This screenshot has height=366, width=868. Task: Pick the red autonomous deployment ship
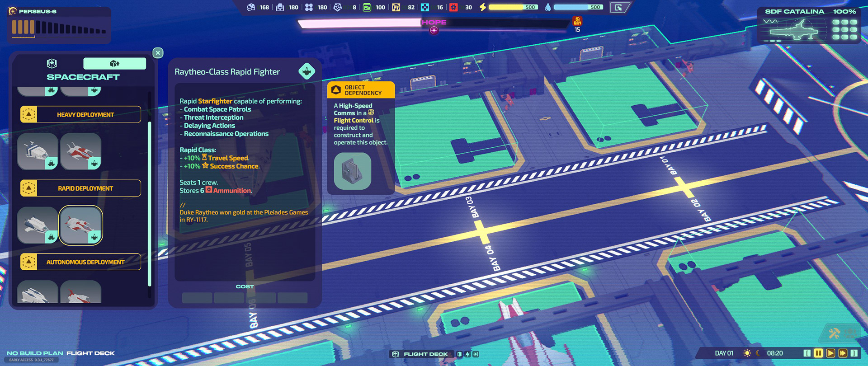point(80,292)
